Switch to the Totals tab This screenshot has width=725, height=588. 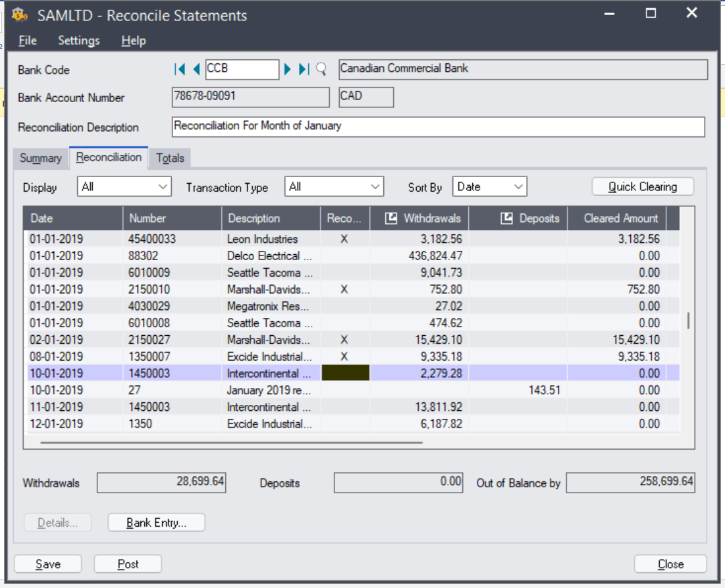[x=170, y=158]
